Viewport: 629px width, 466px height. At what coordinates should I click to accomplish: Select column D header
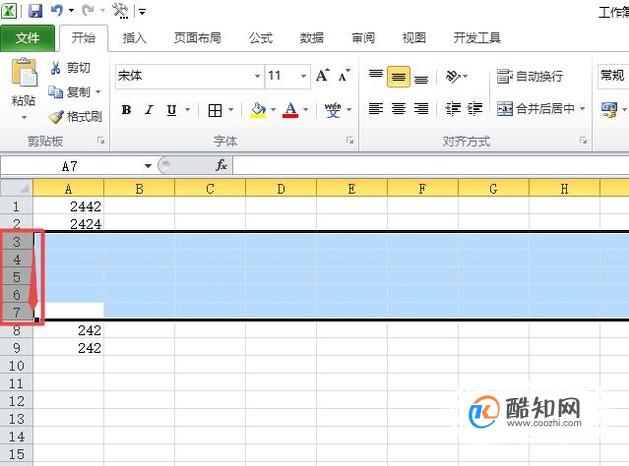281,188
